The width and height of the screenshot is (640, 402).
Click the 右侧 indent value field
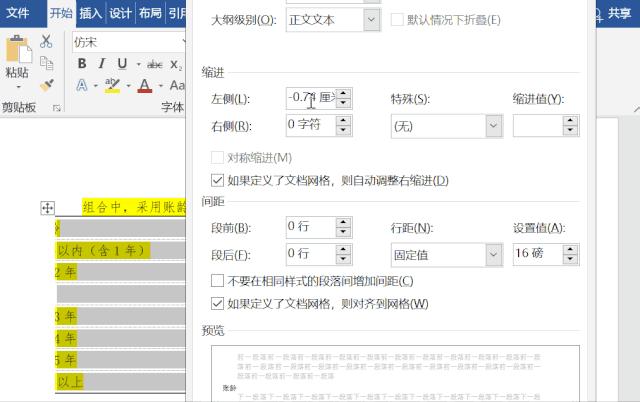coord(311,125)
